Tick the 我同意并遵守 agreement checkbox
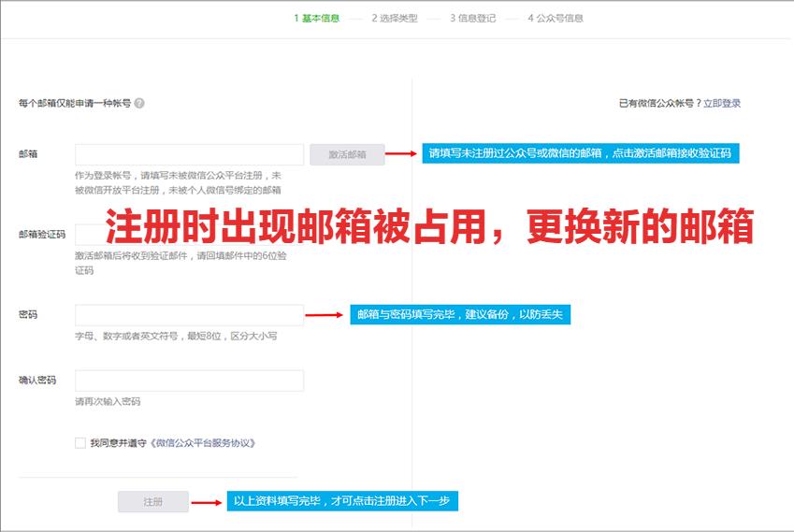The width and height of the screenshot is (794, 532). 80,443
